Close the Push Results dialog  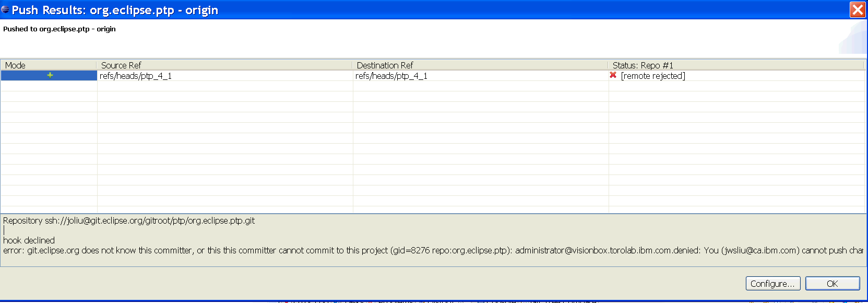858,10
